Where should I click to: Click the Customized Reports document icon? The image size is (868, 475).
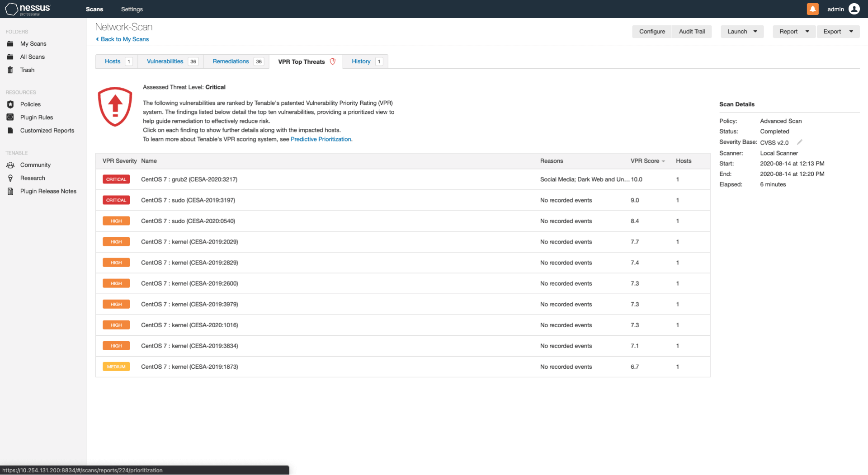pos(10,131)
